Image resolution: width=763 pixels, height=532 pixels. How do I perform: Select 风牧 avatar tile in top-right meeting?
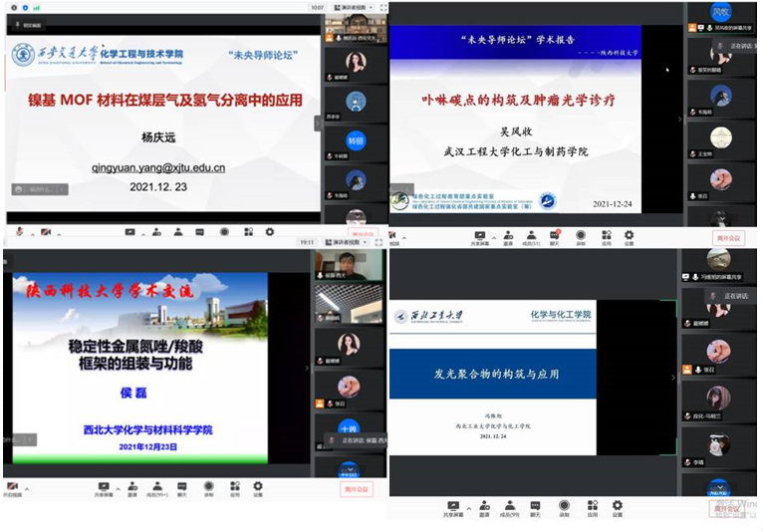(x=721, y=17)
